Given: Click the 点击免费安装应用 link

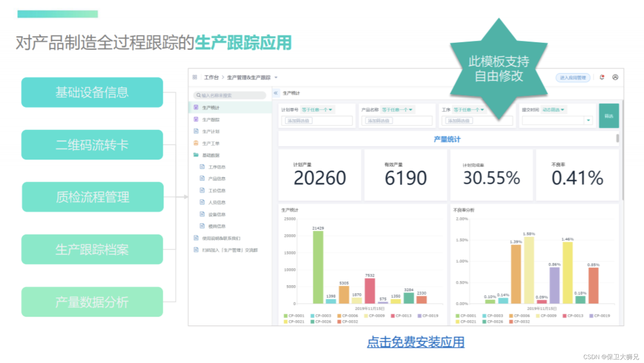Looking at the screenshot, I should coord(415,342).
